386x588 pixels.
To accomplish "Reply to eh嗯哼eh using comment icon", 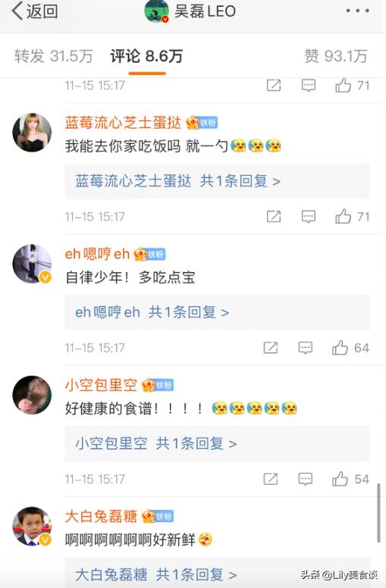I will click(x=306, y=348).
